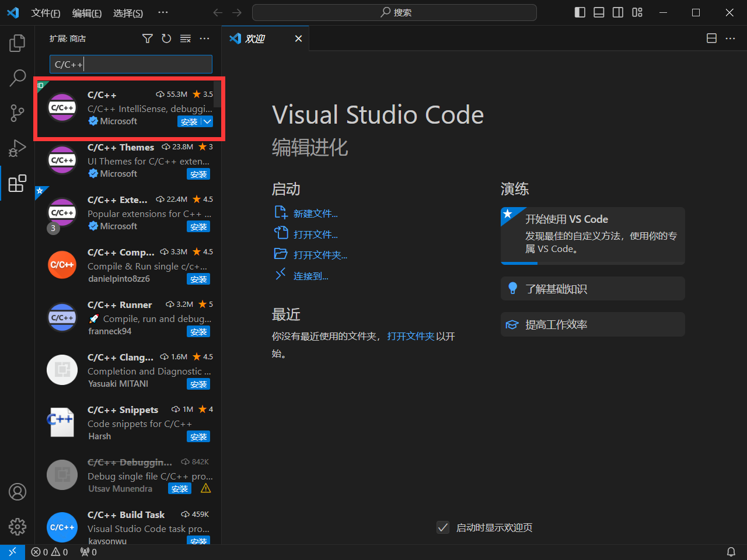Select C/C++ Build Task extension entry

pos(128,527)
